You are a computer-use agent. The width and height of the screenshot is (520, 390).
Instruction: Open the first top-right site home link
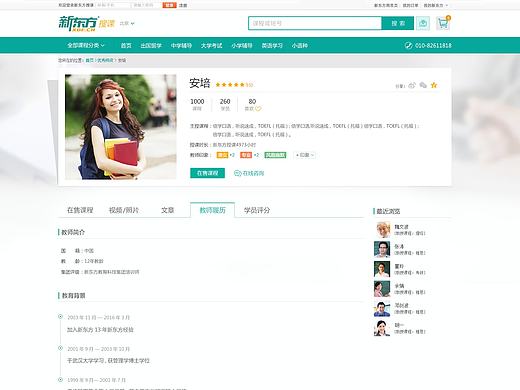pos(386,5)
